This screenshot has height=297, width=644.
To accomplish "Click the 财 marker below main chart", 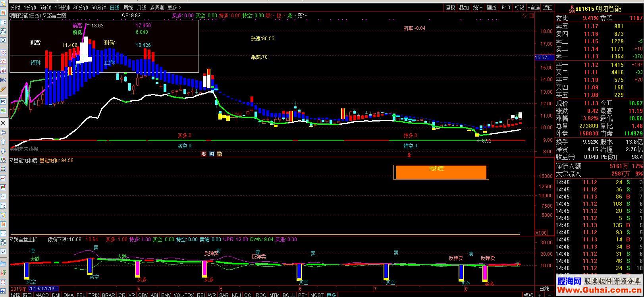I will tap(212, 154).
